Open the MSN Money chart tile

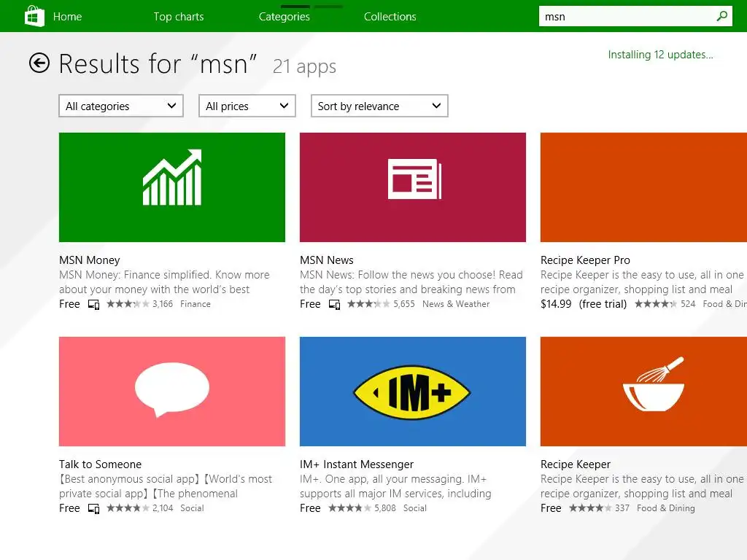click(x=172, y=187)
